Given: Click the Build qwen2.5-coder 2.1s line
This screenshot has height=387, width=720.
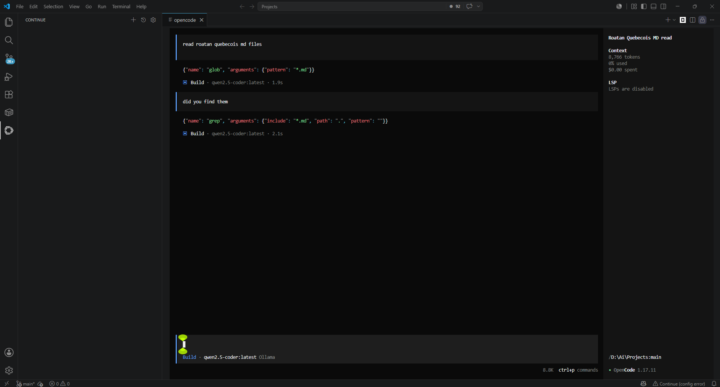Looking at the screenshot, I should (233, 134).
